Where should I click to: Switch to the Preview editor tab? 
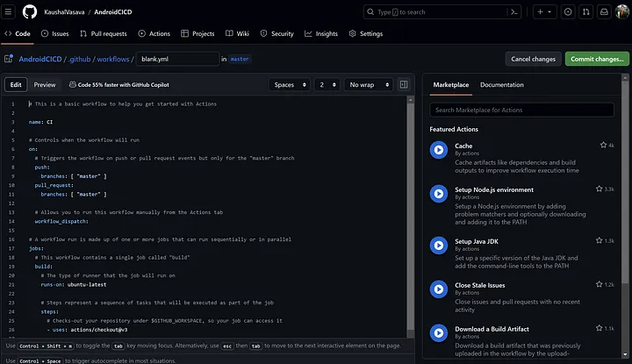point(45,84)
